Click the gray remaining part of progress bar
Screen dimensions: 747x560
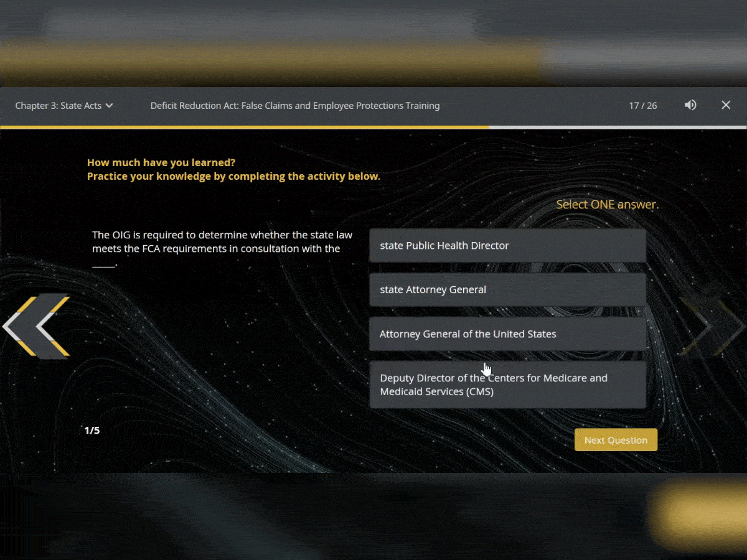[616, 127]
